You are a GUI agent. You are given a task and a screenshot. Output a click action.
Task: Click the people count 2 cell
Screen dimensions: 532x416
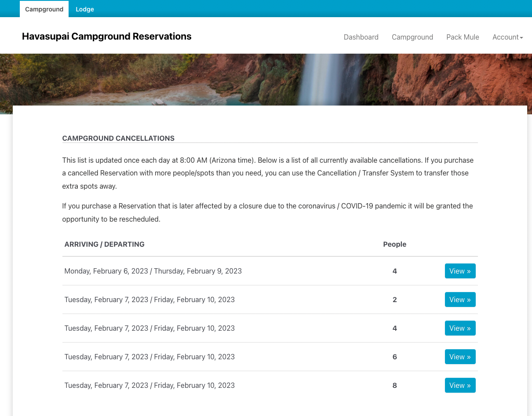point(394,299)
